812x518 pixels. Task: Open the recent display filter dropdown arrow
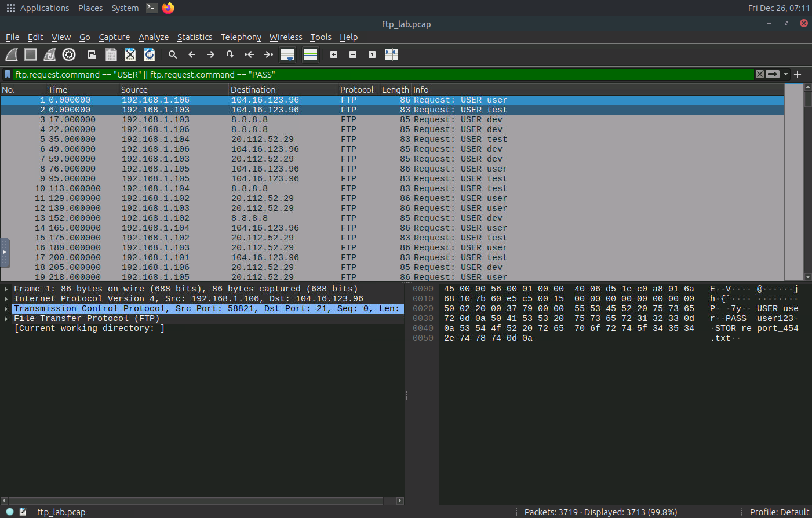[786, 74]
